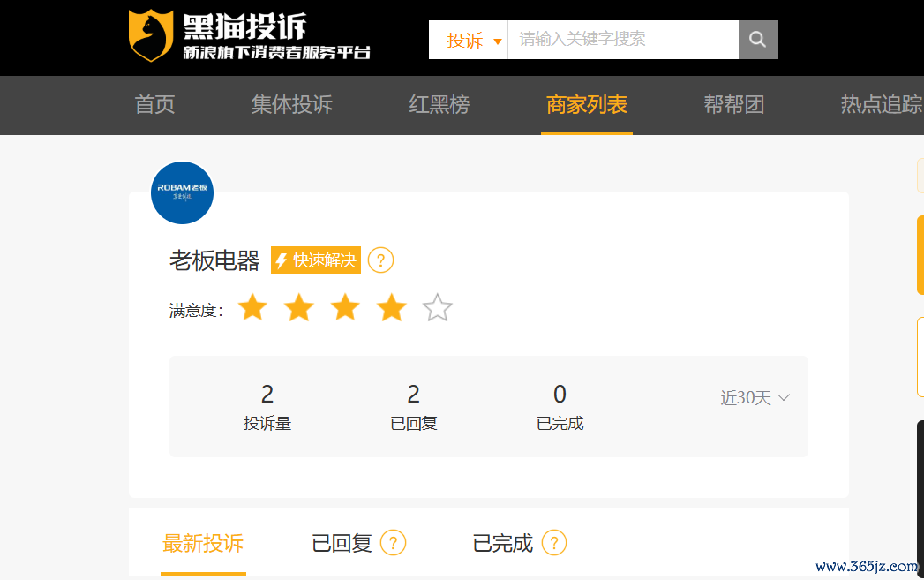The height and width of the screenshot is (580, 924).
Task: Click the empty fifth satisfaction star
Action: 437,308
